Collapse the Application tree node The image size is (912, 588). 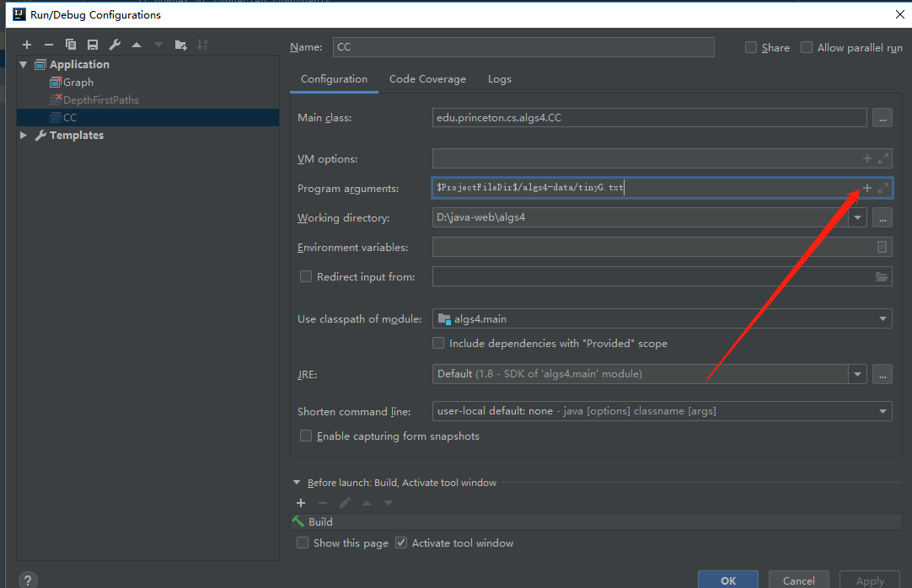24,65
